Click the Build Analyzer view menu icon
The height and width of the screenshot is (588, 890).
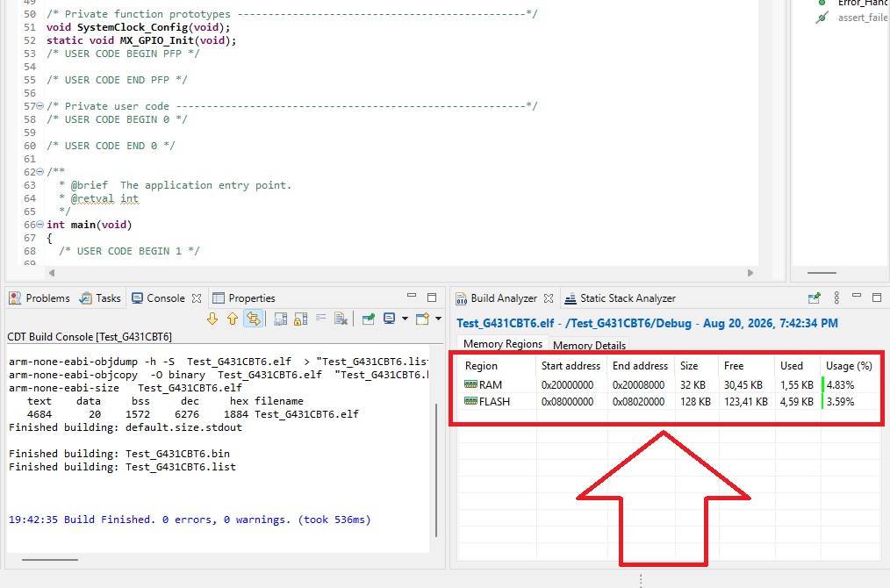click(836, 298)
